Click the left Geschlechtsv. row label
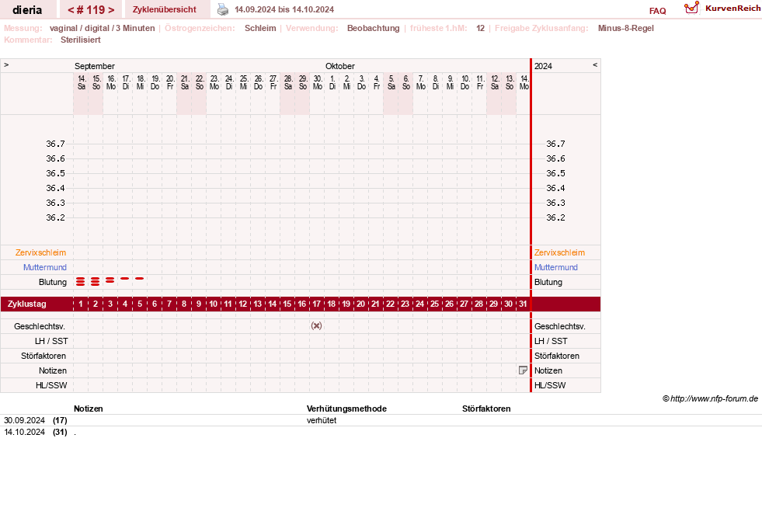The image size is (762, 532). pyautogui.click(x=40, y=326)
